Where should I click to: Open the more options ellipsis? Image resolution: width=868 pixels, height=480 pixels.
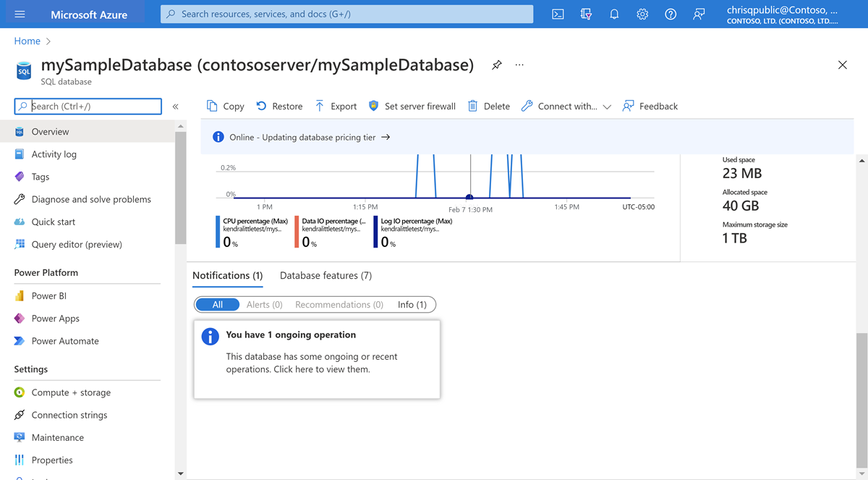[519, 65]
